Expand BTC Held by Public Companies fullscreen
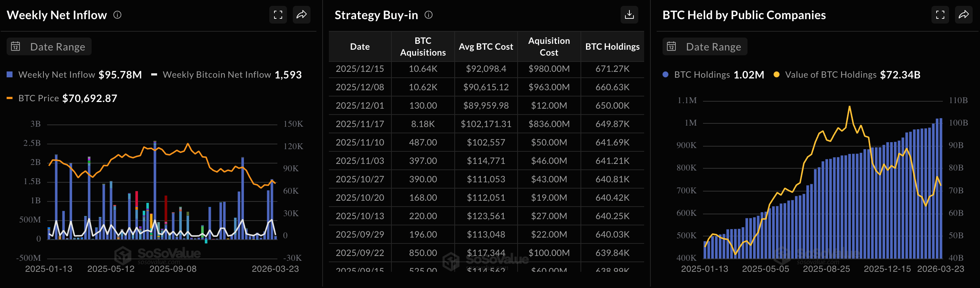Viewport: 980px width, 288px height. click(940, 15)
